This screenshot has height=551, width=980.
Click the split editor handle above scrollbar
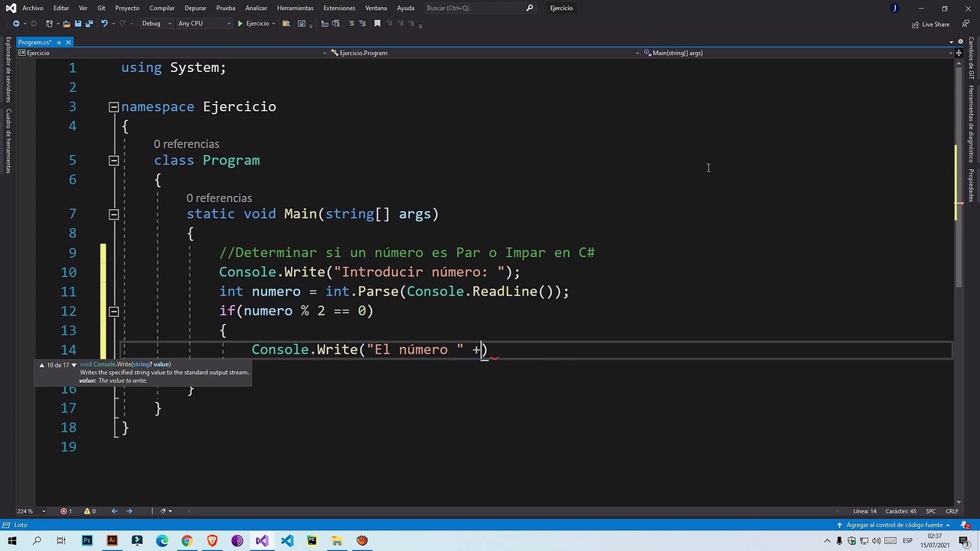(959, 53)
